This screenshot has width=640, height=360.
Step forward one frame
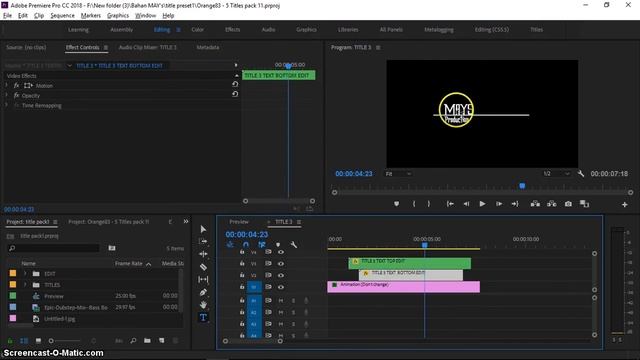(x=499, y=204)
